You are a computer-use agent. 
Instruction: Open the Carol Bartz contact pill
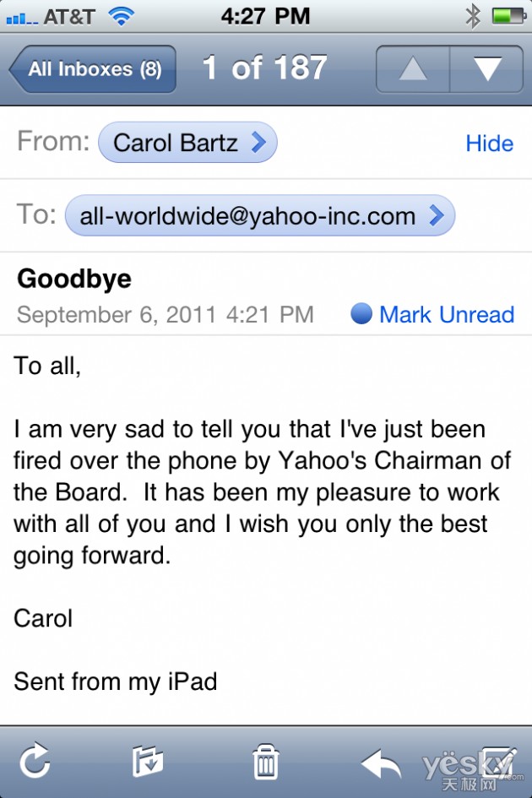[x=187, y=143]
